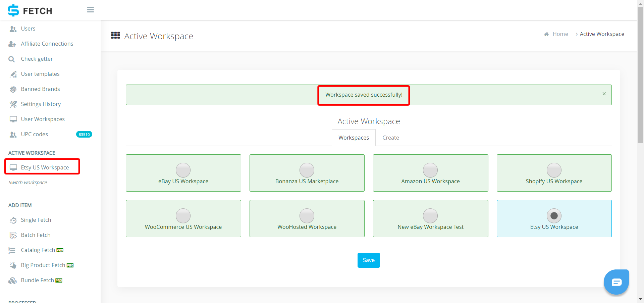Open Check getter menu item
This screenshot has height=303, width=644.
point(37,59)
